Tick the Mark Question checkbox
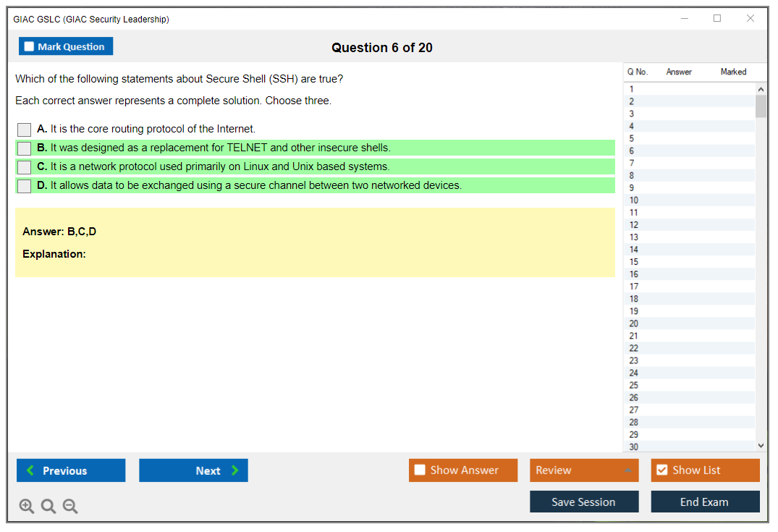Image resolution: width=778 pixels, height=532 pixels. pos(29,46)
